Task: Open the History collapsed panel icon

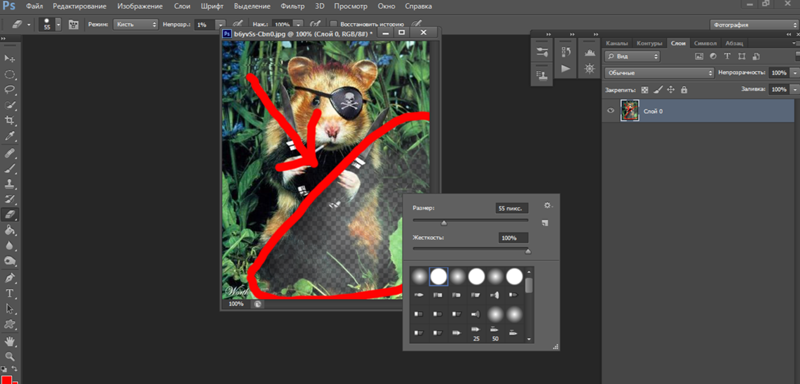Action: pyautogui.click(x=565, y=52)
